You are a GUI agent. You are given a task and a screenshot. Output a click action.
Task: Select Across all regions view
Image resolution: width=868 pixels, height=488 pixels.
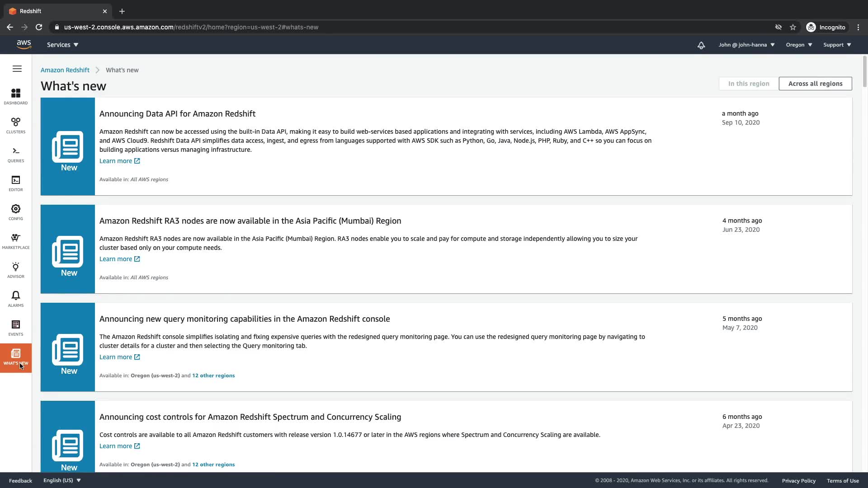(815, 84)
